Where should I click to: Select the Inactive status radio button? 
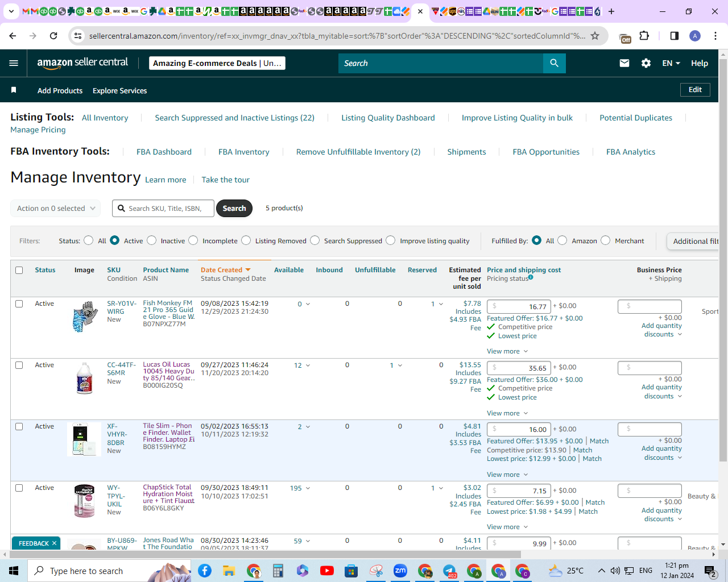pos(152,240)
